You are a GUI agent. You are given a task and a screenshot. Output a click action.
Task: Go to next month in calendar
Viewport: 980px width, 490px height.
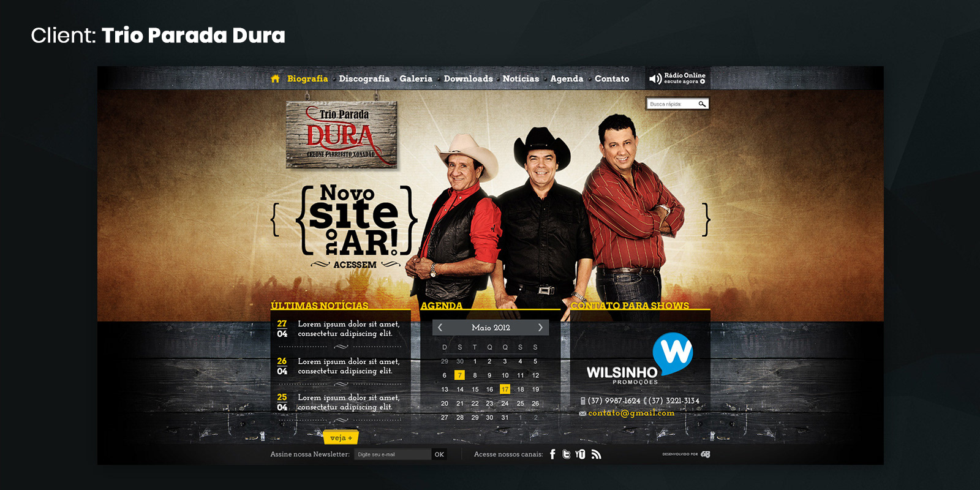tap(540, 328)
